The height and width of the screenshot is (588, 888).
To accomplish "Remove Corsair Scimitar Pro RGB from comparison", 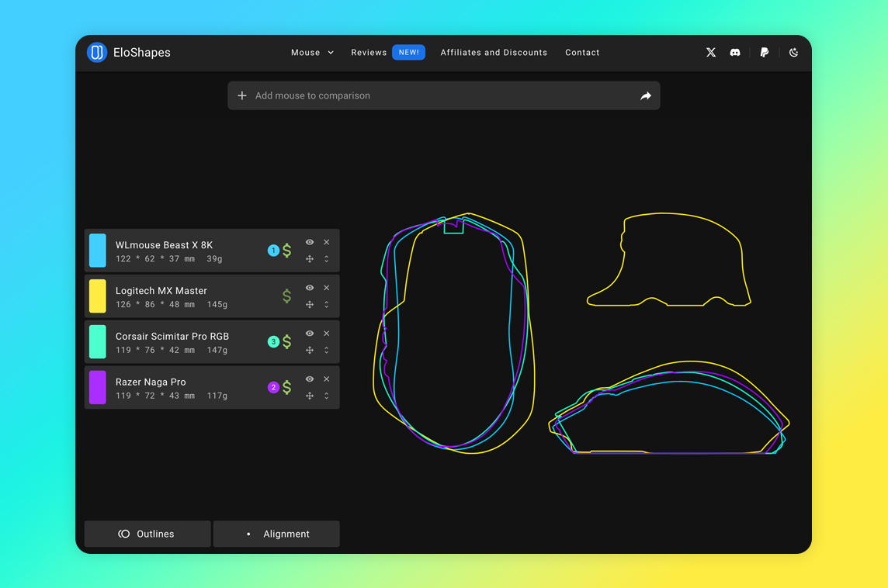I will coord(327,334).
